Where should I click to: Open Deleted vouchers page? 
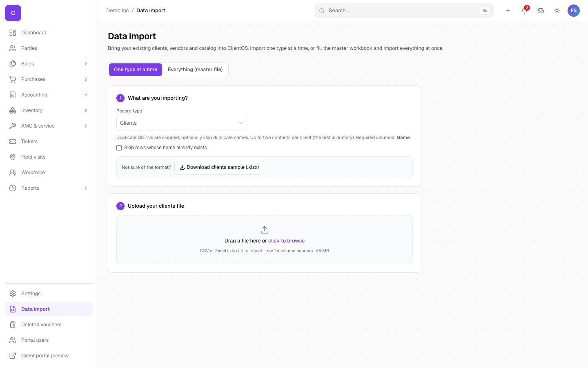49,325
